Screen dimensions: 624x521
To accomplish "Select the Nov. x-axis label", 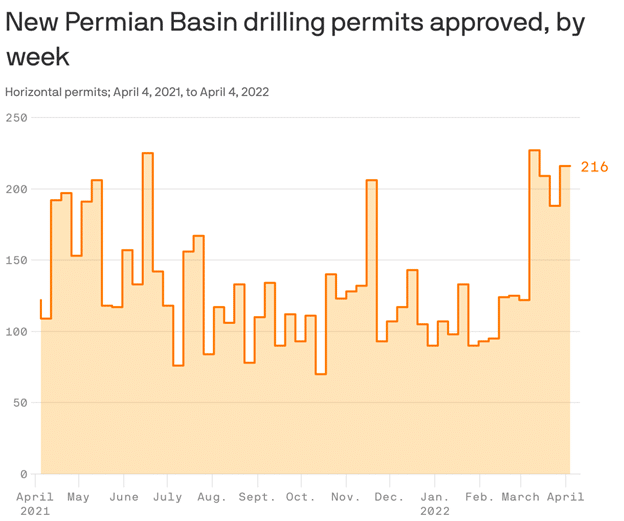I will click(x=345, y=496).
